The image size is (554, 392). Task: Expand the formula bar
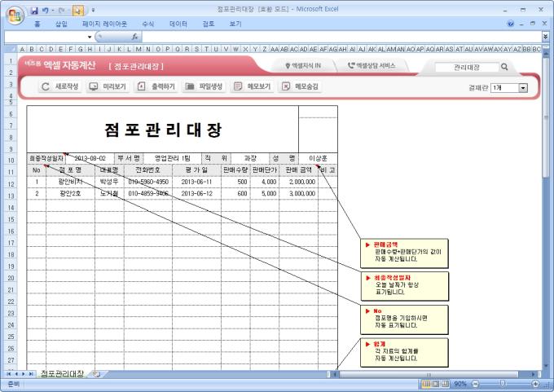click(546, 37)
